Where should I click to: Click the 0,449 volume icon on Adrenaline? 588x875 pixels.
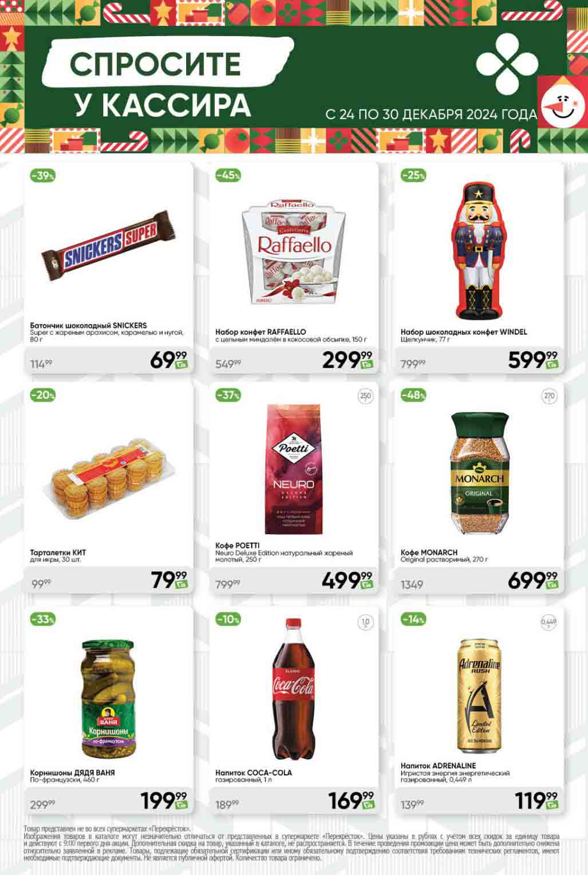point(549,622)
